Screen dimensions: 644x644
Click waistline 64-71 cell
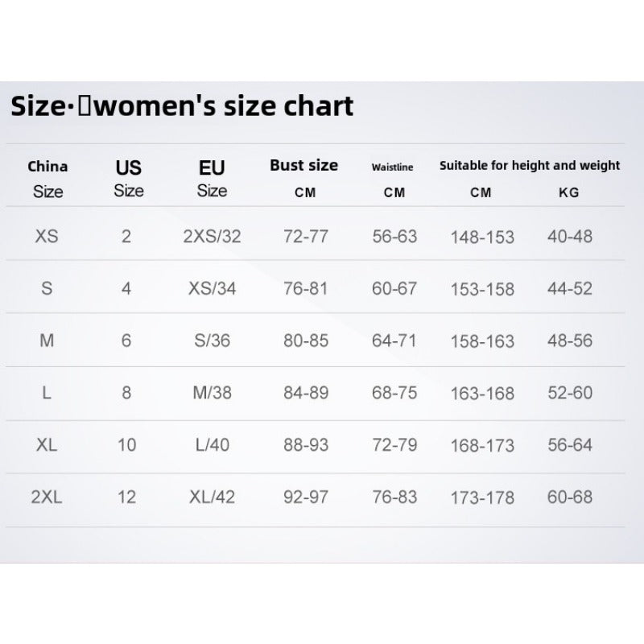(x=394, y=341)
